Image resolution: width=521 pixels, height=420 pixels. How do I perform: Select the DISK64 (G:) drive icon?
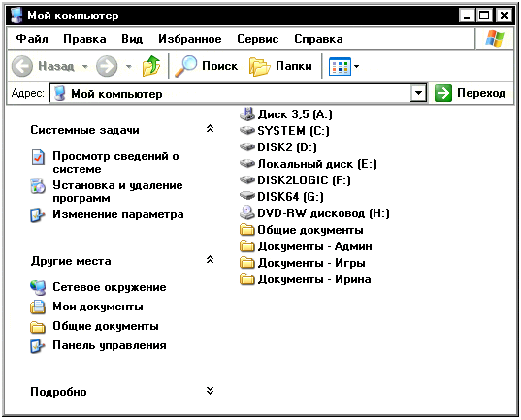(247, 196)
